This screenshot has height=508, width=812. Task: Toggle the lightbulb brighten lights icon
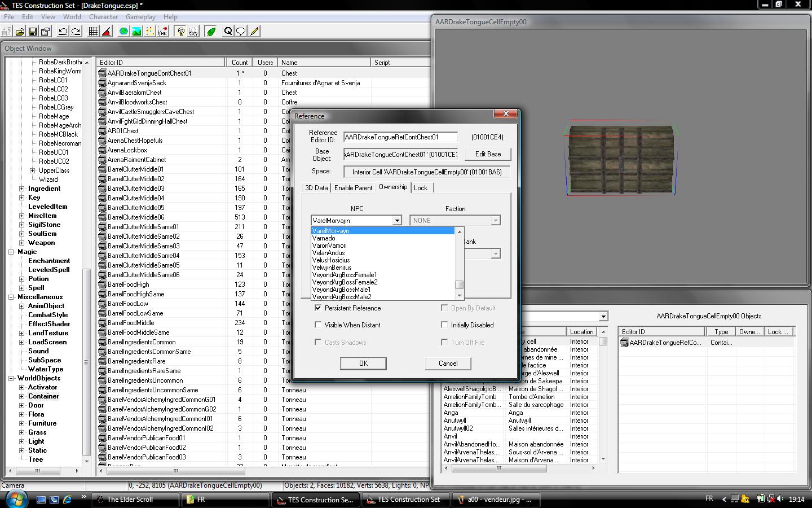pos(180,32)
